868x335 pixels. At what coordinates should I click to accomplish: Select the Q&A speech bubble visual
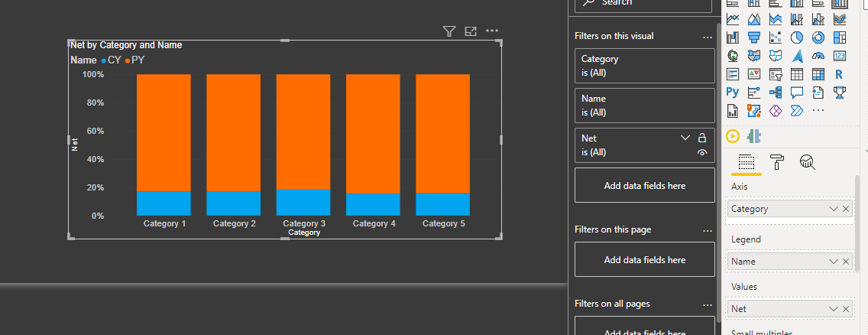(797, 92)
